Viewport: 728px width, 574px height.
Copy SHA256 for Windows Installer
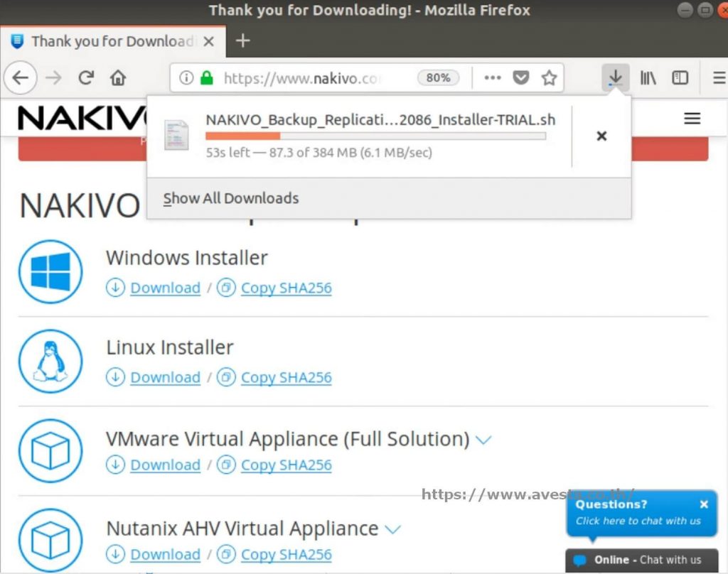pyautogui.click(x=287, y=288)
